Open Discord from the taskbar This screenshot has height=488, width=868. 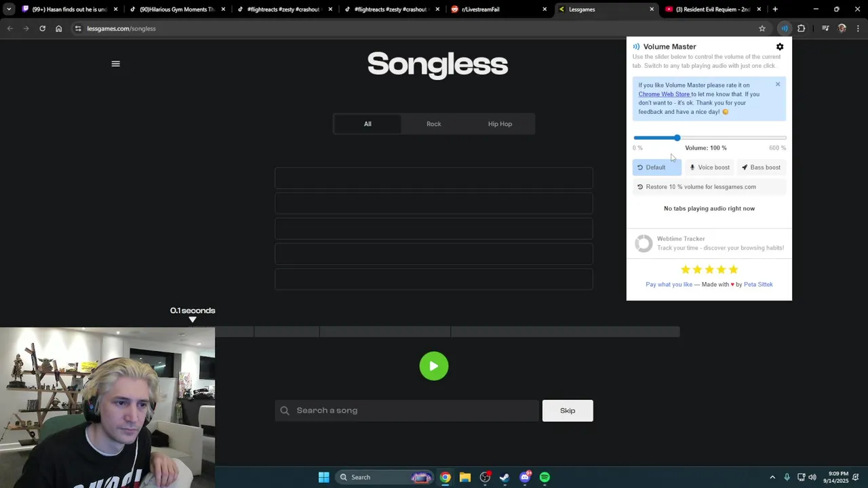point(525,477)
